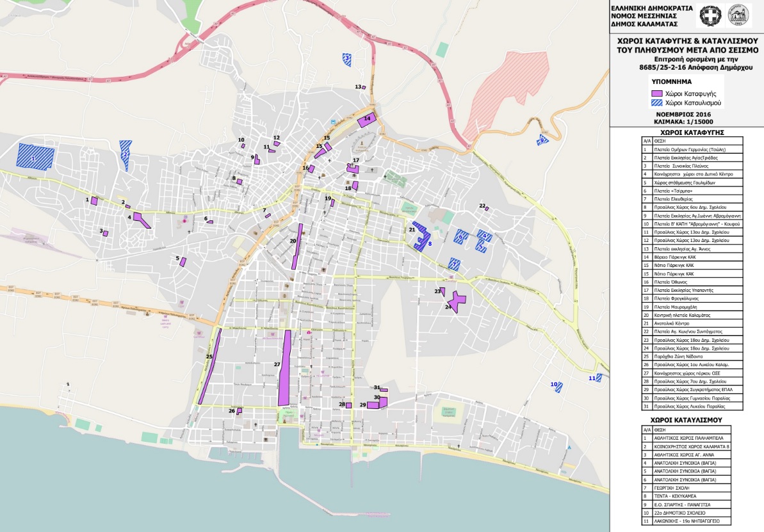This screenshot has width=764, height=532.
Task: Select blue hatched camp area 9 on the map
Action: tap(542, 140)
